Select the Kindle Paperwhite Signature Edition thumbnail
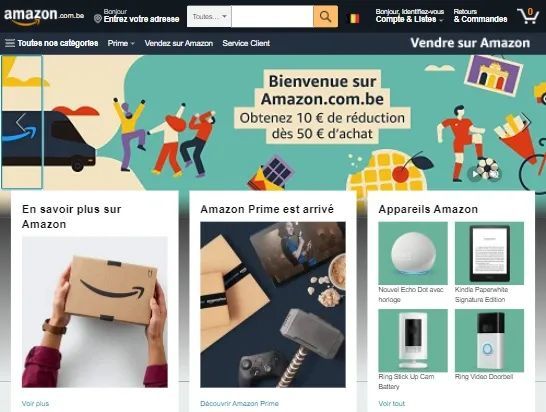This screenshot has width=546, height=412. (x=489, y=253)
